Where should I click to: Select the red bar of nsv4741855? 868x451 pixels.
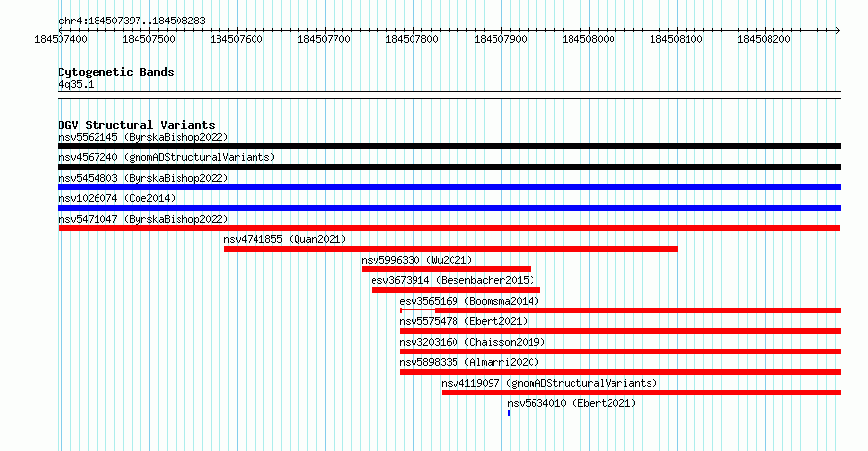click(451, 249)
